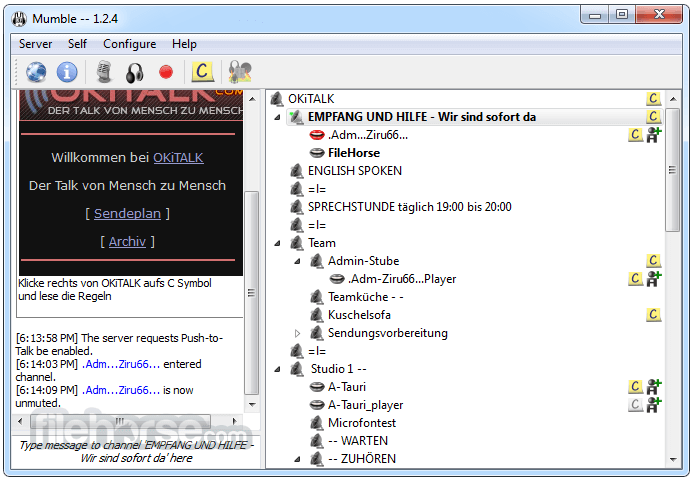
Task: Collapse the -- ZUHÖREN channel
Action: coord(297,459)
